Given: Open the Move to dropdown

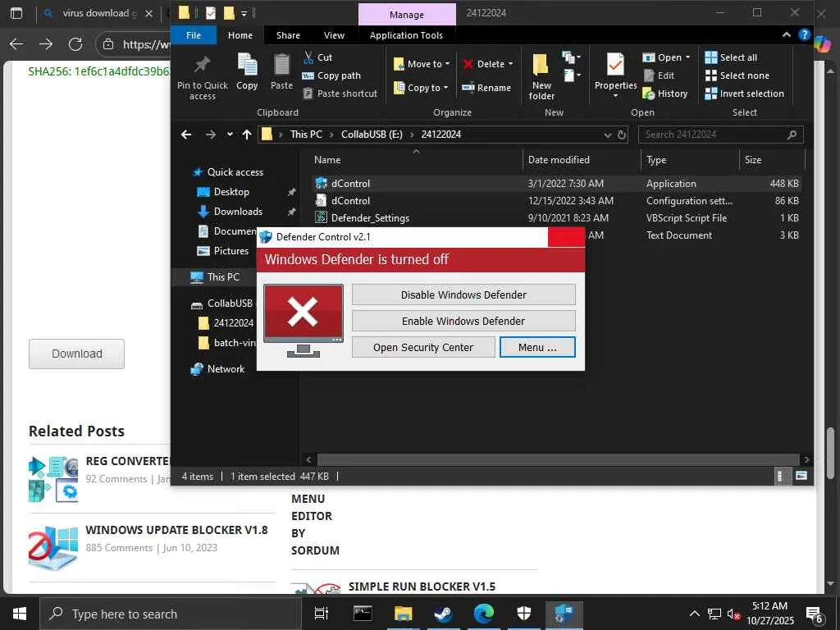Looking at the screenshot, I should coord(422,64).
